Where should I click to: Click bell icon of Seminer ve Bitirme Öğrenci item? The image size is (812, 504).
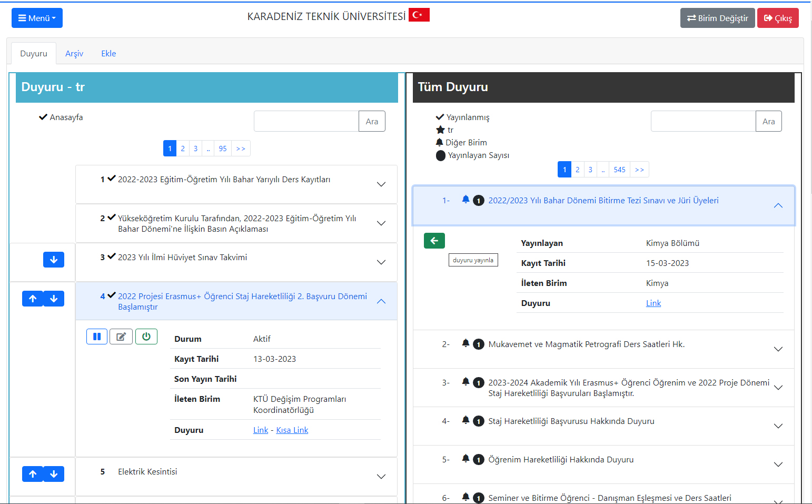(x=466, y=497)
